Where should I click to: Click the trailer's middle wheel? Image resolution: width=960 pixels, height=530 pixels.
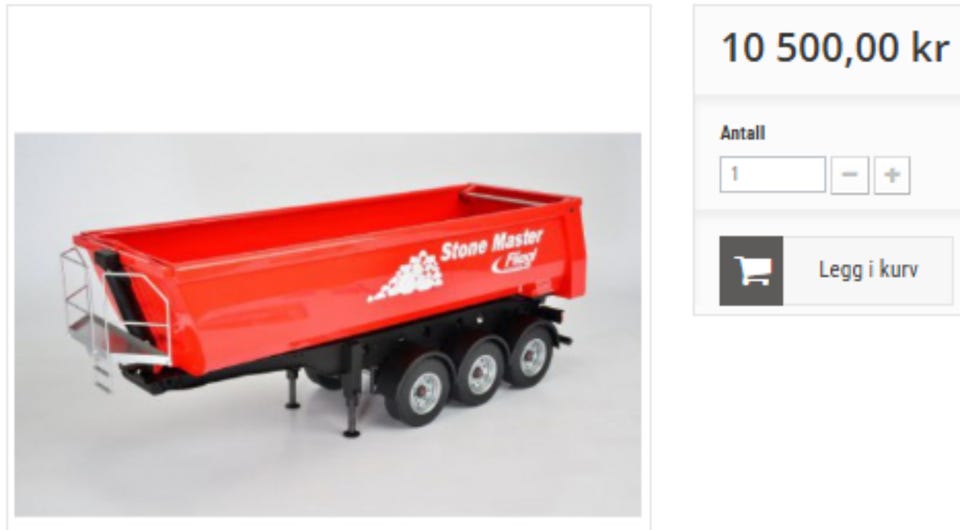coord(478,374)
